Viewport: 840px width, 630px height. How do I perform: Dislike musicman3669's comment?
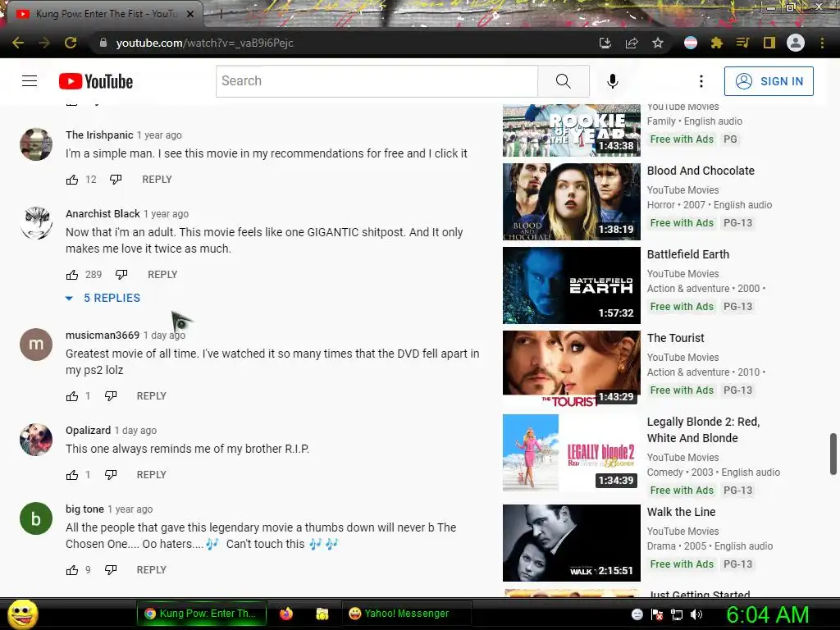point(111,396)
